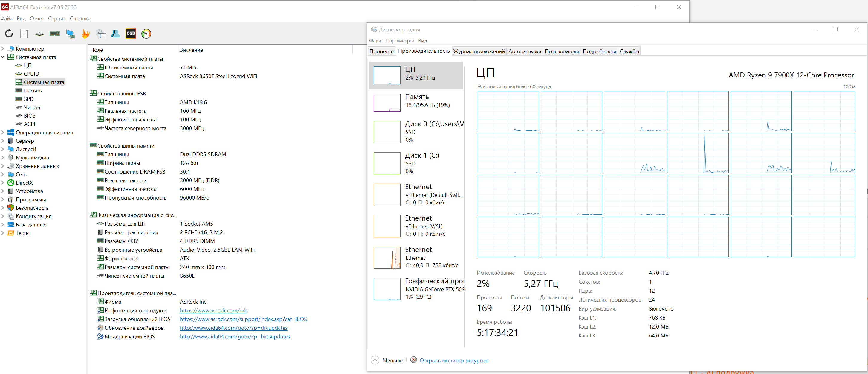Select NVIDIA GeForce GPU performance item
868x374 pixels.
(416, 289)
